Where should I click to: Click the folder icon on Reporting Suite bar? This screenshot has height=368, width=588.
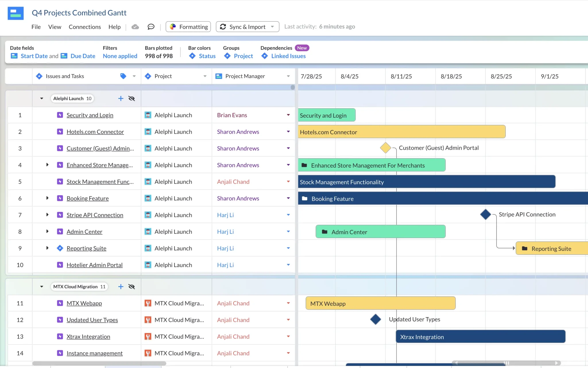click(x=525, y=248)
